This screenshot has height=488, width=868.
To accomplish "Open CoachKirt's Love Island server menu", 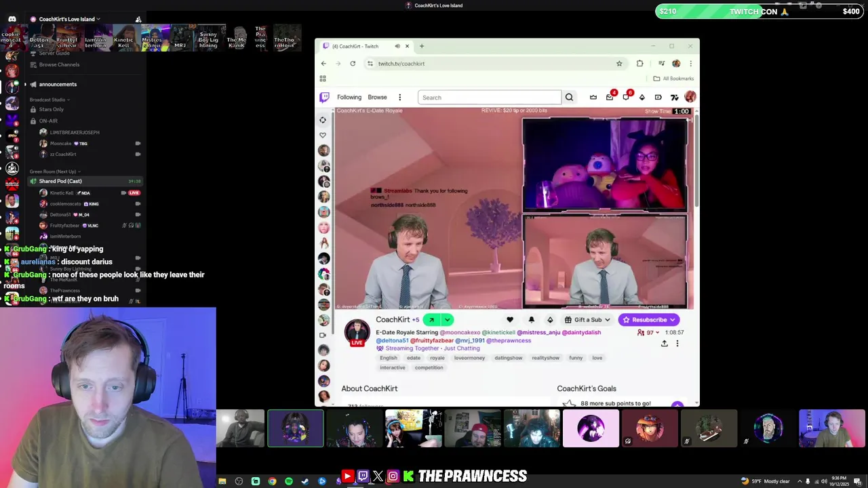I will pyautogui.click(x=70, y=19).
